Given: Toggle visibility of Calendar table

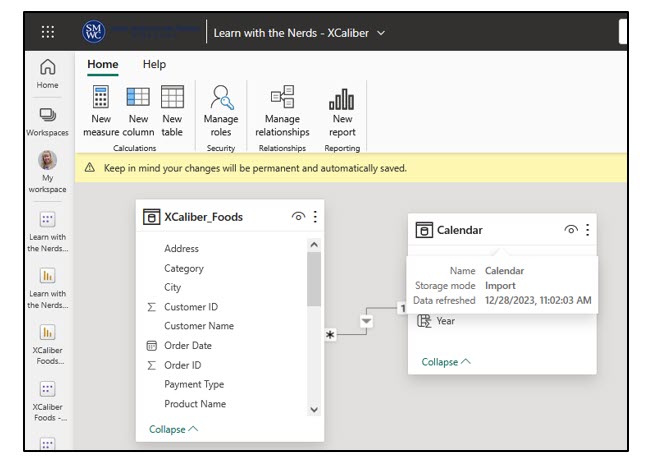Looking at the screenshot, I should point(571,229).
